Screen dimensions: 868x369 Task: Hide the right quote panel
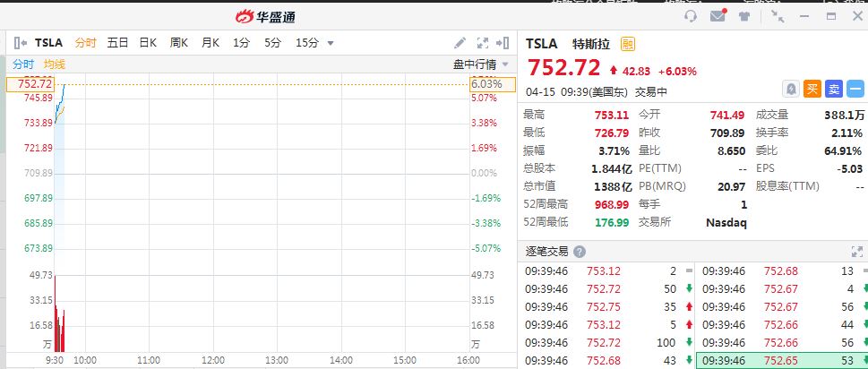[x=504, y=42]
